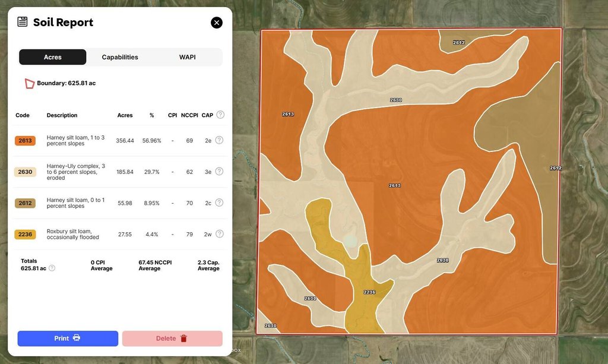Click the yellow 2236 soil code swatch
Screen dimensions: 608x364
(x=25, y=235)
